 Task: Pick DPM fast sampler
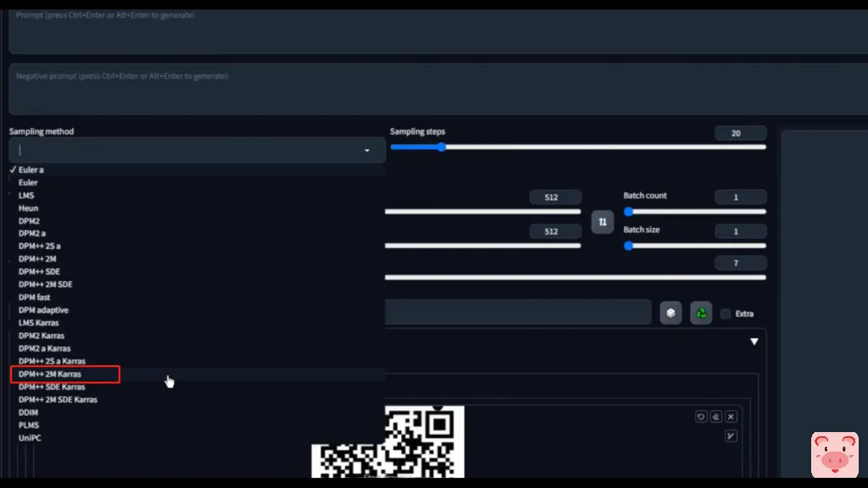(197, 297)
